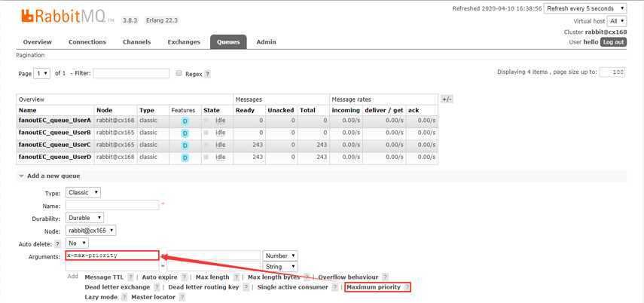Open the Page number dropdown
Viewport: 644px width, 303px height.
[x=41, y=74]
